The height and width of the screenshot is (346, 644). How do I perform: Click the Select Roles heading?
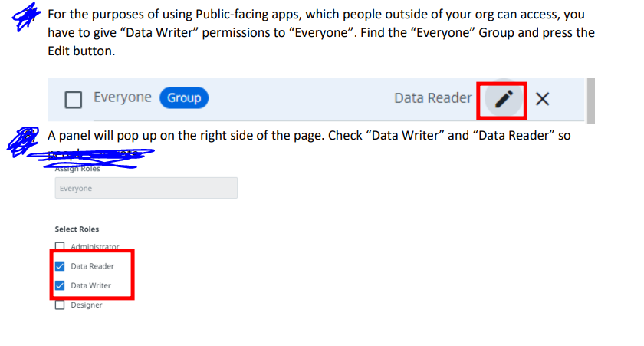point(77,229)
